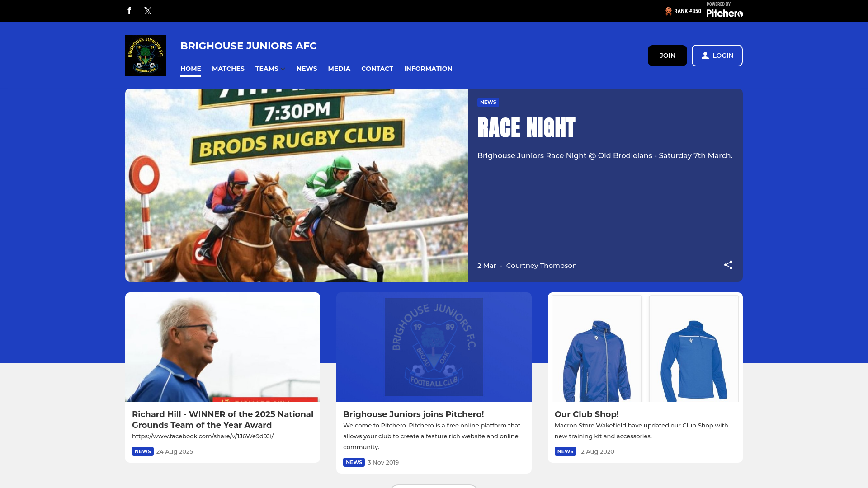Open the Media menu item

339,69
